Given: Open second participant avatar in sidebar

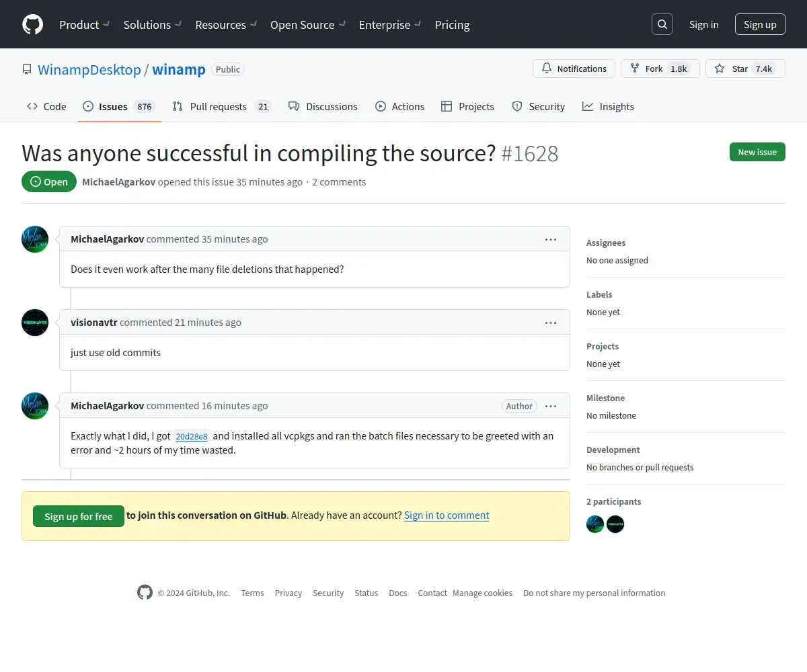Looking at the screenshot, I should (615, 524).
